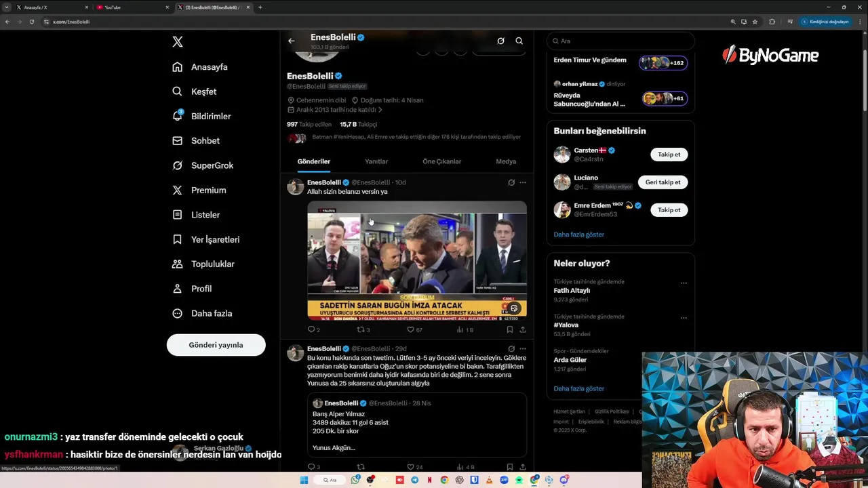
Task: Open a new browser tab
Action: point(260,7)
